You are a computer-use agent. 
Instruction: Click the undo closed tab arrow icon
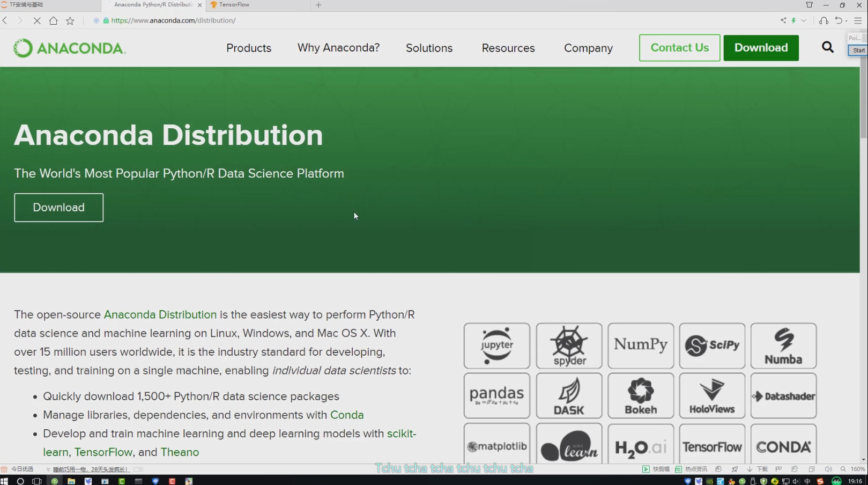(839, 20)
